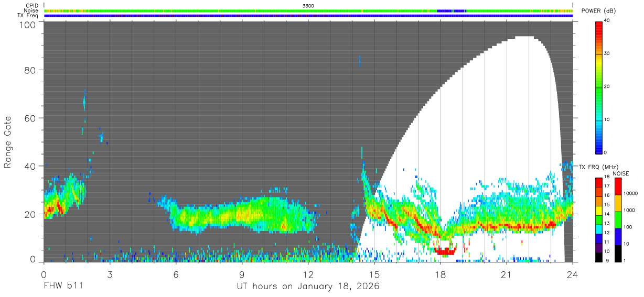
Task: Click the 0 label on POWER colorbar
Action: click(606, 152)
